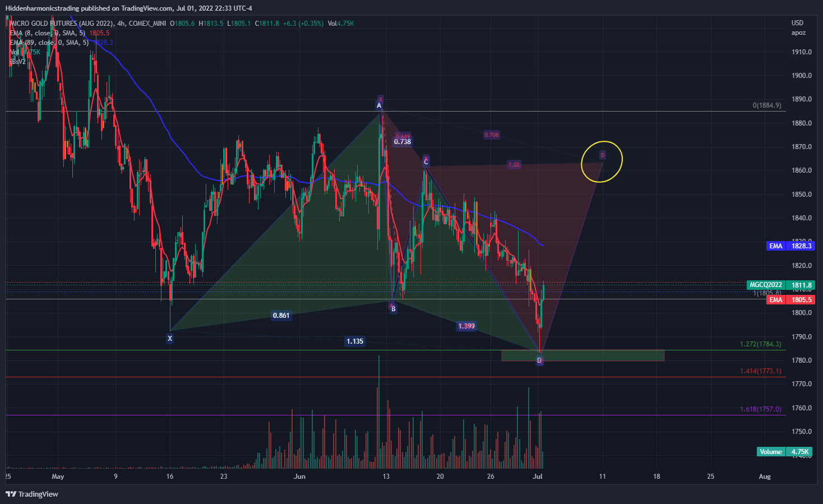
Task: Click the May label on the time axis
Action: coord(58,477)
